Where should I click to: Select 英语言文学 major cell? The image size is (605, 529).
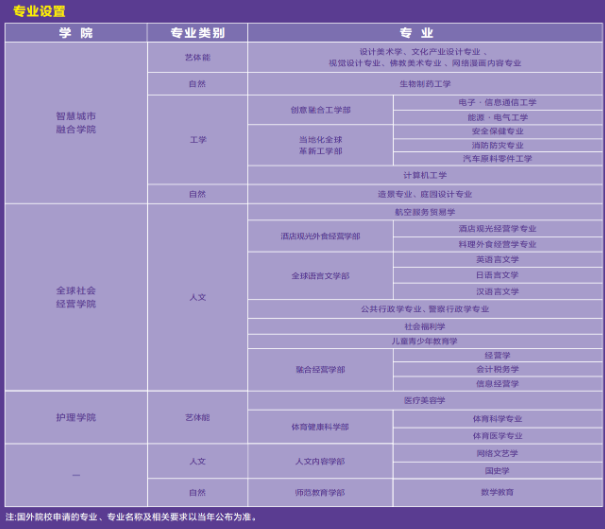pos(497,260)
